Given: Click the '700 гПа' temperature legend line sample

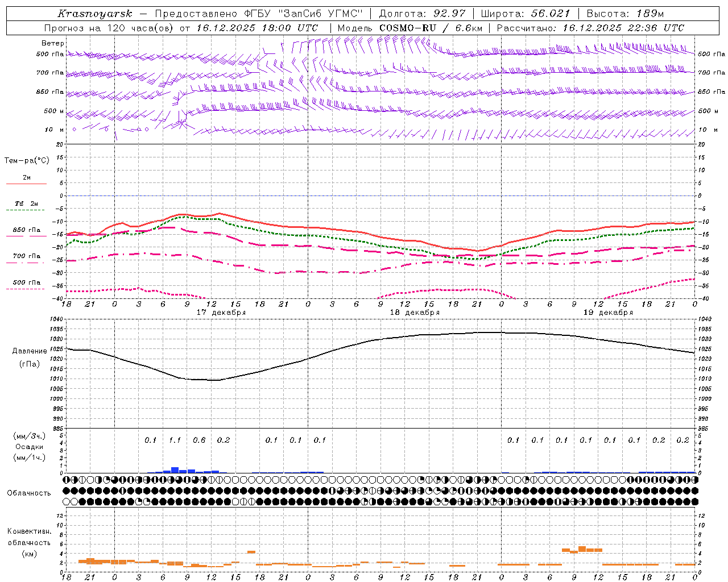Looking at the screenshot, I should [26, 263].
